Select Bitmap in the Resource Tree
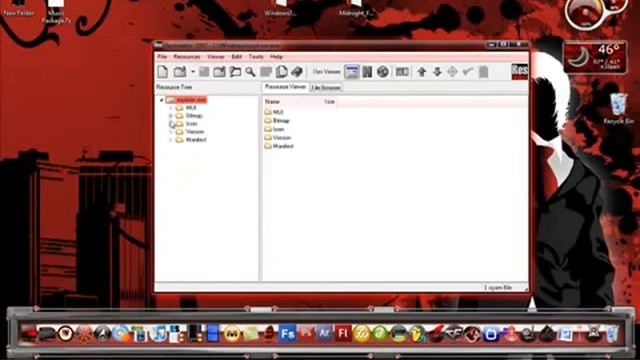This screenshot has width=640, height=360. 194,116
